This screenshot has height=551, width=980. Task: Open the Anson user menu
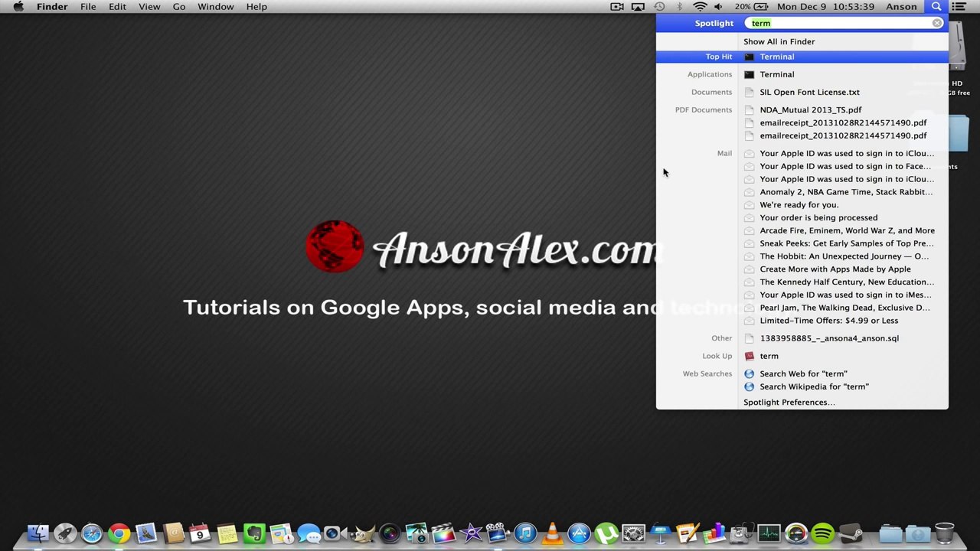(x=901, y=7)
